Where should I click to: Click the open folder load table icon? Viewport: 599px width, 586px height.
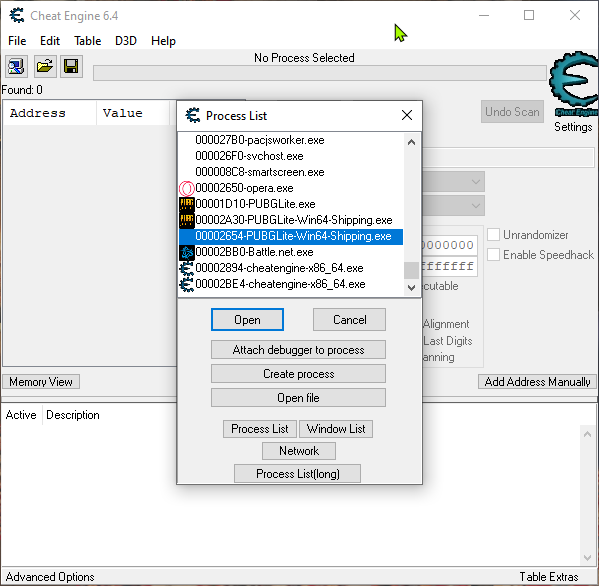tap(45, 66)
